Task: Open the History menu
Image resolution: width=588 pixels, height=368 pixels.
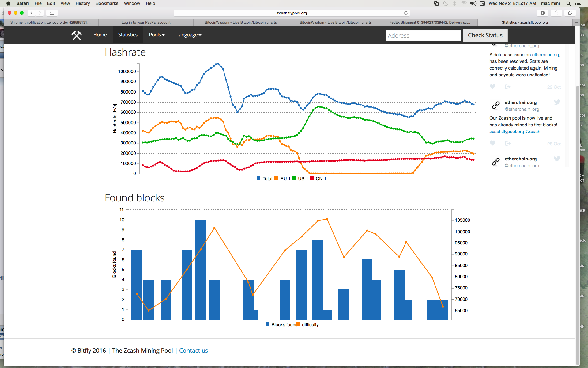Action: pos(83,3)
